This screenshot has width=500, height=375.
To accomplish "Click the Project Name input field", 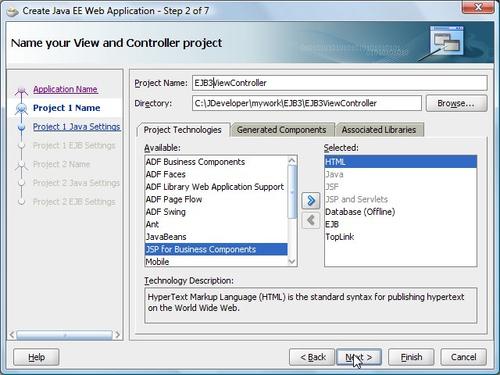I will (340, 83).
